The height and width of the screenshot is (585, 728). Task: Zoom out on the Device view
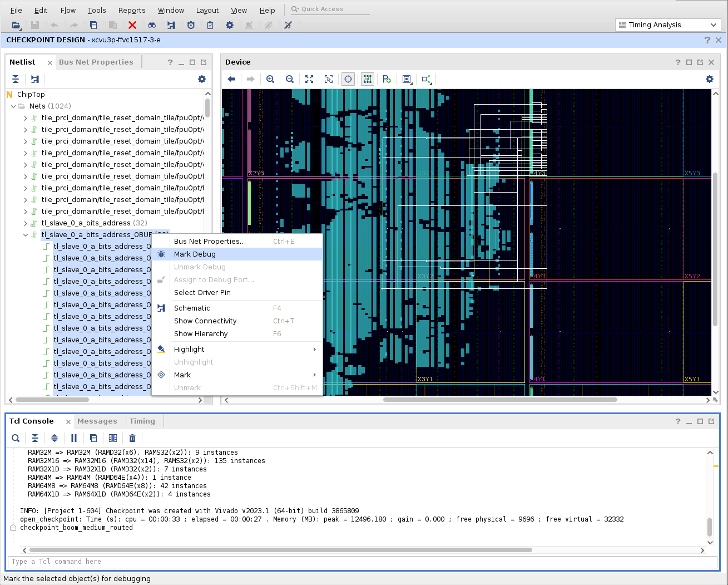click(x=290, y=79)
